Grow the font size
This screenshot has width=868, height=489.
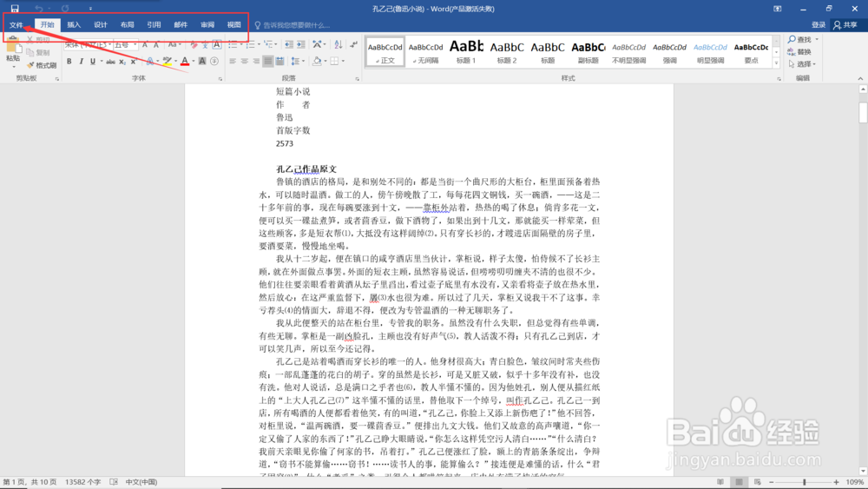click(x=145, y=45)
